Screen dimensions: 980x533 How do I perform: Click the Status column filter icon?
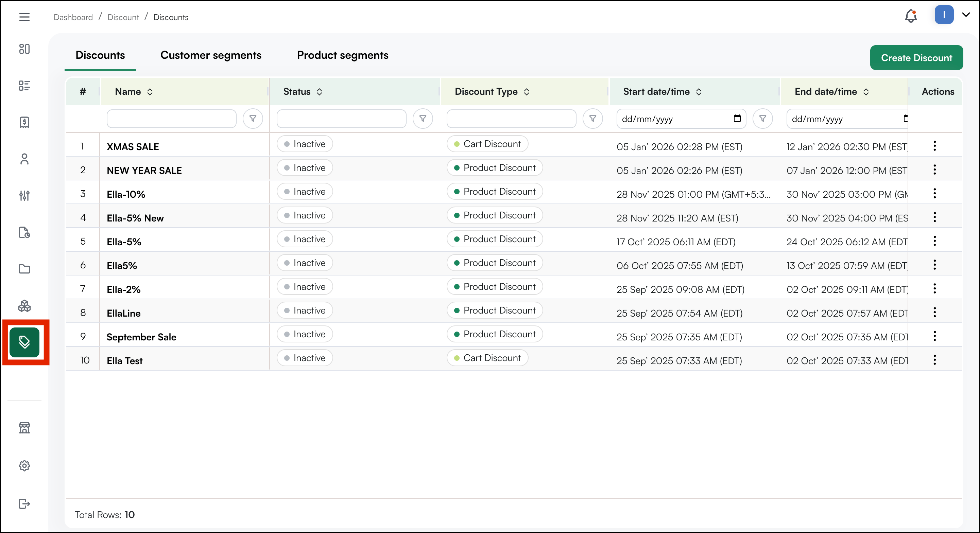[x=423, y=119]
